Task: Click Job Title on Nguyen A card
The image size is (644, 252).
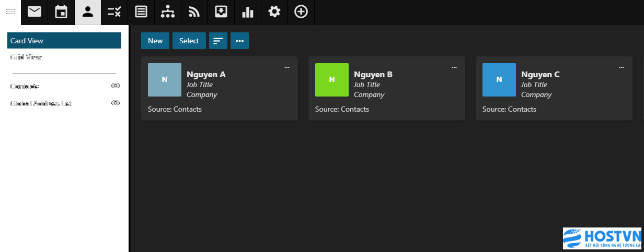Action: (200, 85)
